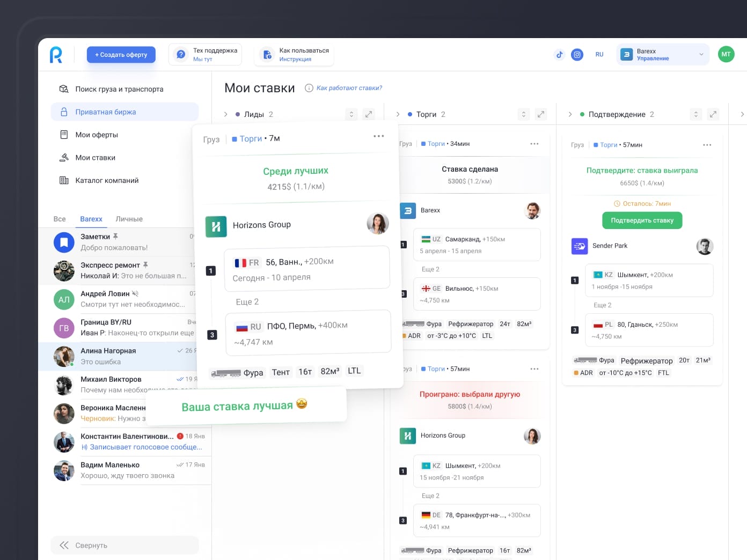Open sort stepper on Торги column
Image resolution: width=747 pixels, height=560 pixels.
(523, 114)
